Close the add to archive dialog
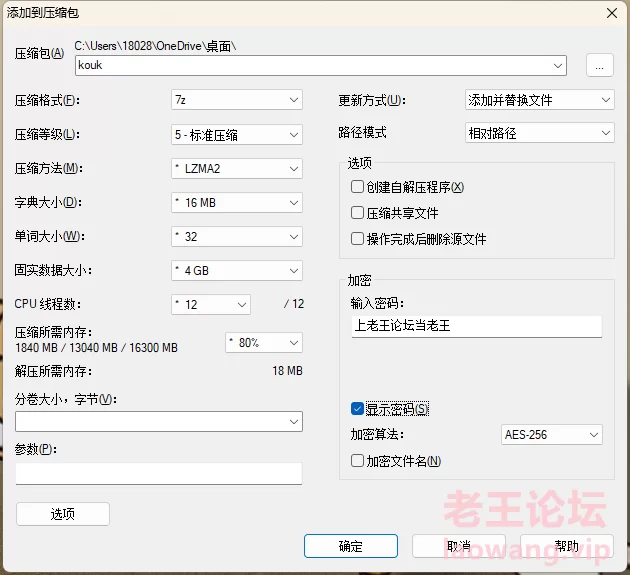630x575 pixels. 610,12
